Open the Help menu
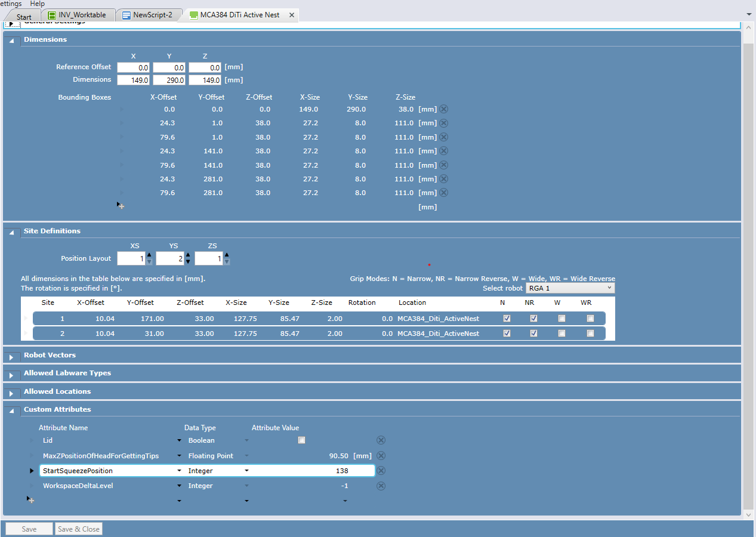 37,4
